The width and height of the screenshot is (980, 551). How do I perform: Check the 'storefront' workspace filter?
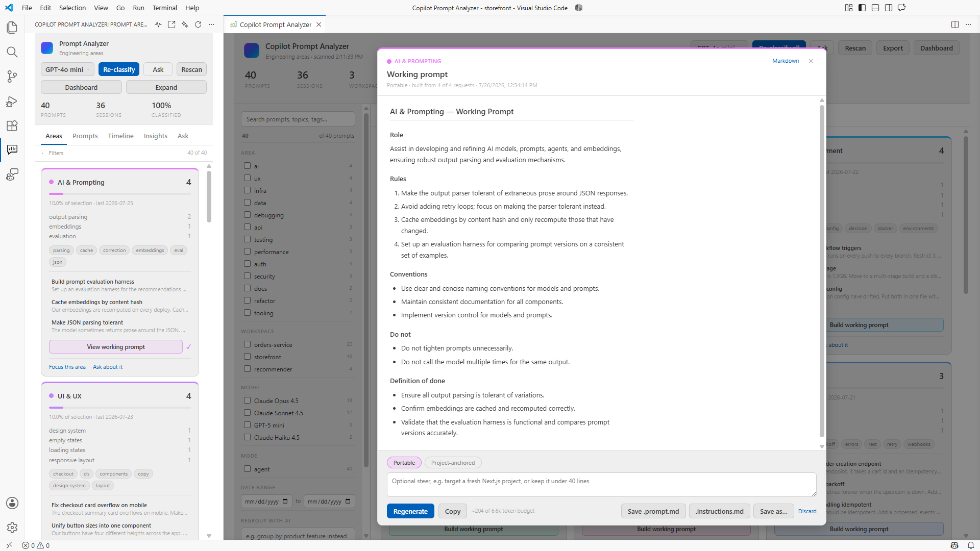[247, 357]
